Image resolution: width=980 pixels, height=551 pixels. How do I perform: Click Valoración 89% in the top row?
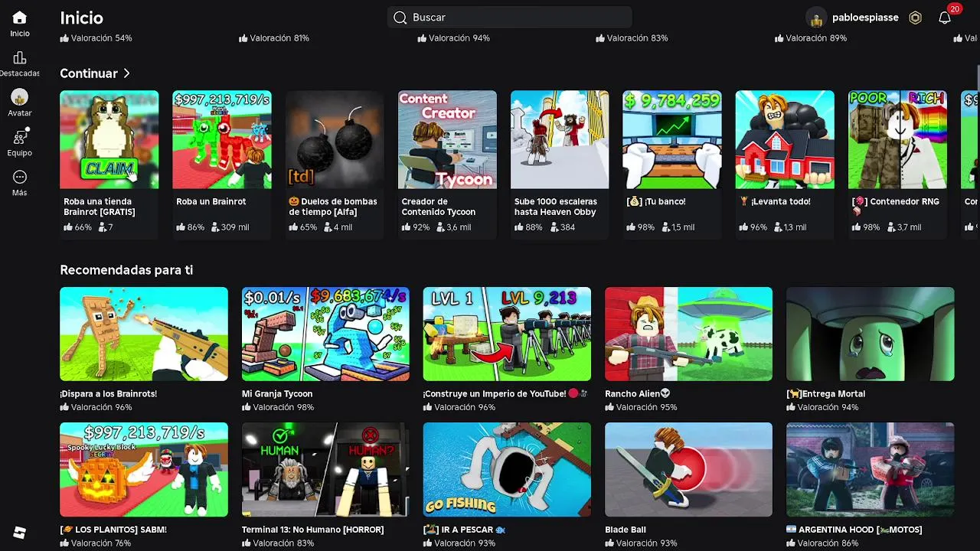coord(811,38)
